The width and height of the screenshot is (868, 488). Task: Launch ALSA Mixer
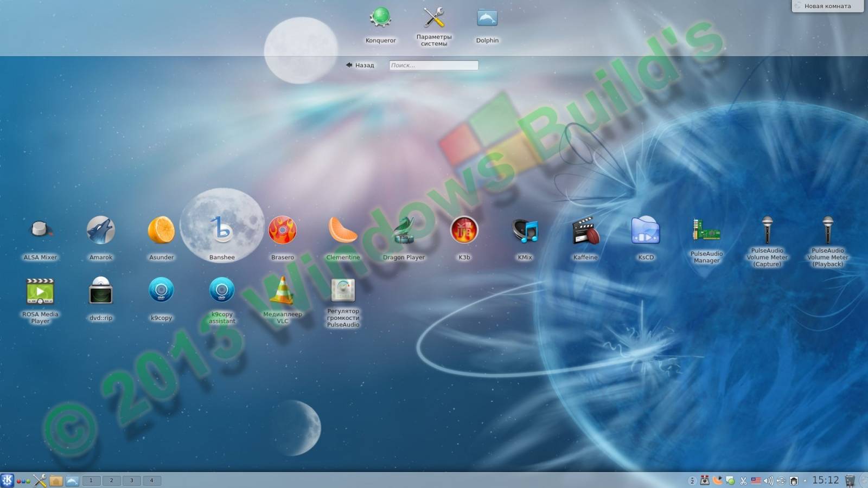pyautogui.click(x=40, y=239)
